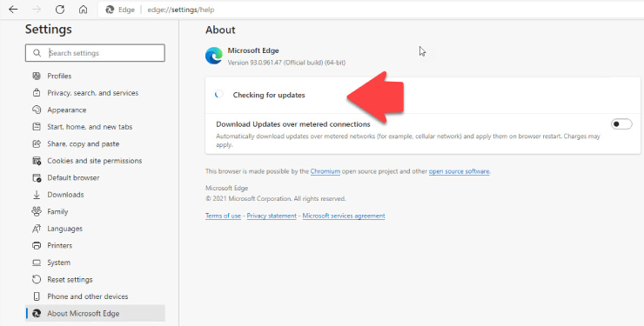Image resolution: width=644 pixels, height=326 pixels.
Task: Go back with the browser back arrow
Action: coord(13,10)
